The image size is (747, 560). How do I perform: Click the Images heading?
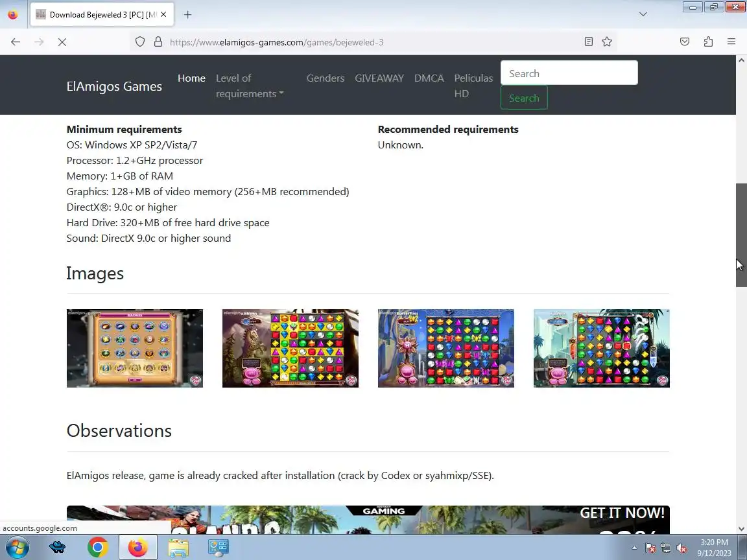(x=95, y=274)
